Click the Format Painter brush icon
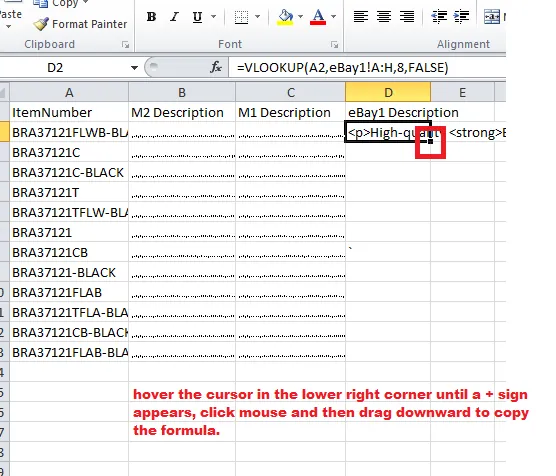556x476 pixels. (41, 24)
